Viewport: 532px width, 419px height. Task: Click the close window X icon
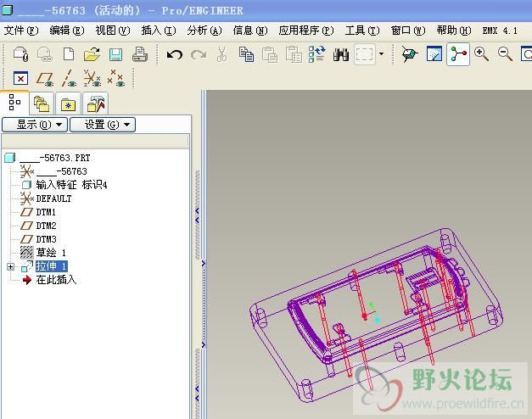coord(20,79)
